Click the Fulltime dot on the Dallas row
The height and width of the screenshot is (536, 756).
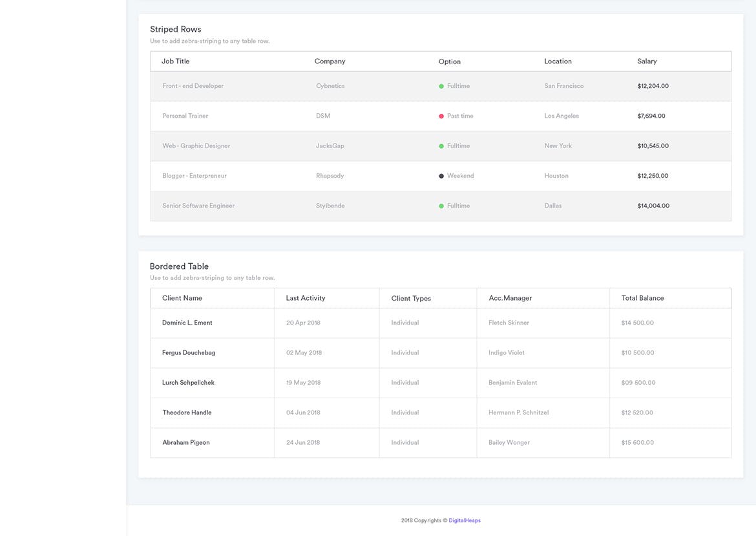click(x=440, y=206)
